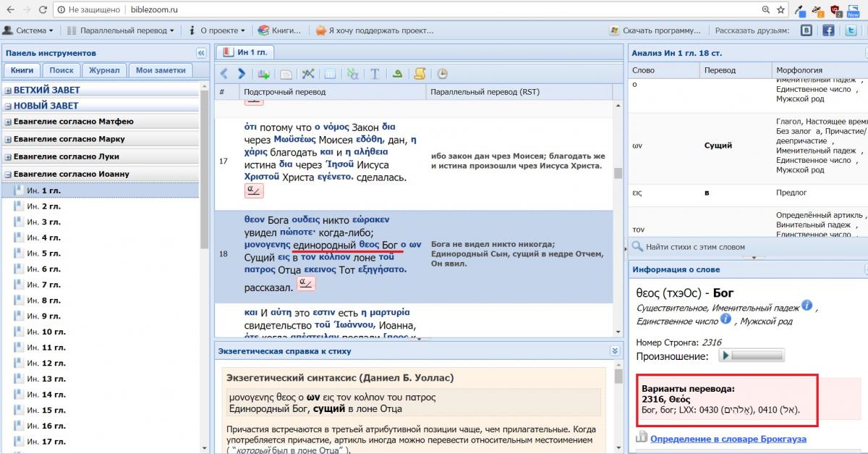Open the Мои заметки tab
The width and height of the screenshot is (868, 454).
click(x=161, y=70)
